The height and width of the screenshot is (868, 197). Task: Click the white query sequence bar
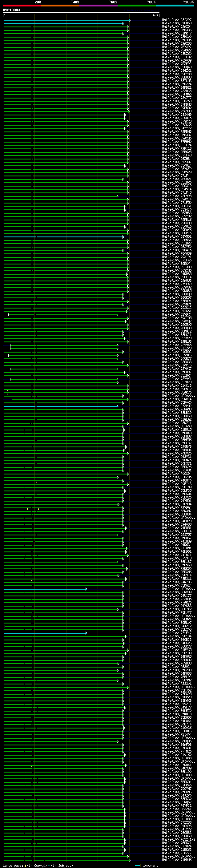(81, 12)
